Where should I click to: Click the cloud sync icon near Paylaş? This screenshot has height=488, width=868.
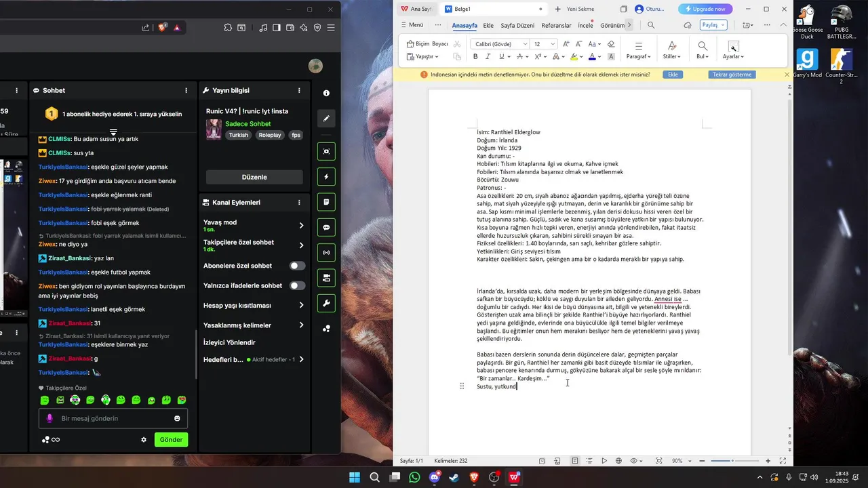tap(688, 25)
